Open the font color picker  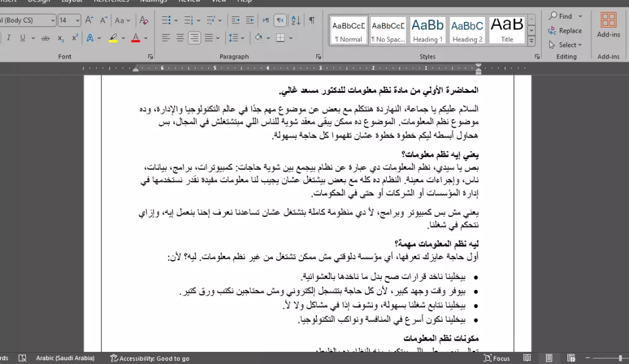(x=144, y=36)
